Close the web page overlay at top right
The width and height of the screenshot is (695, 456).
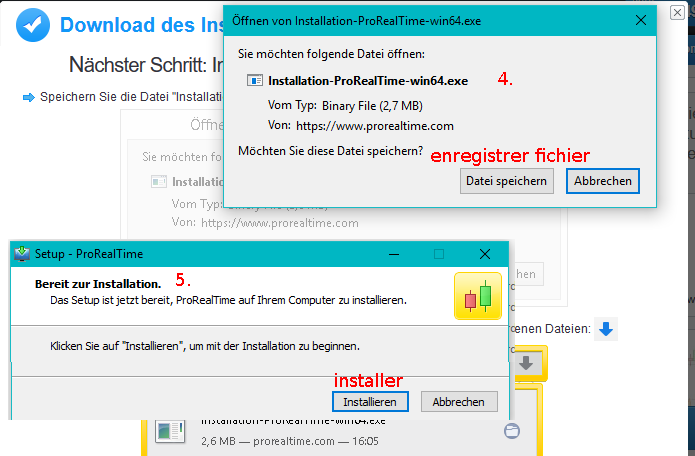tap(677, 12)
